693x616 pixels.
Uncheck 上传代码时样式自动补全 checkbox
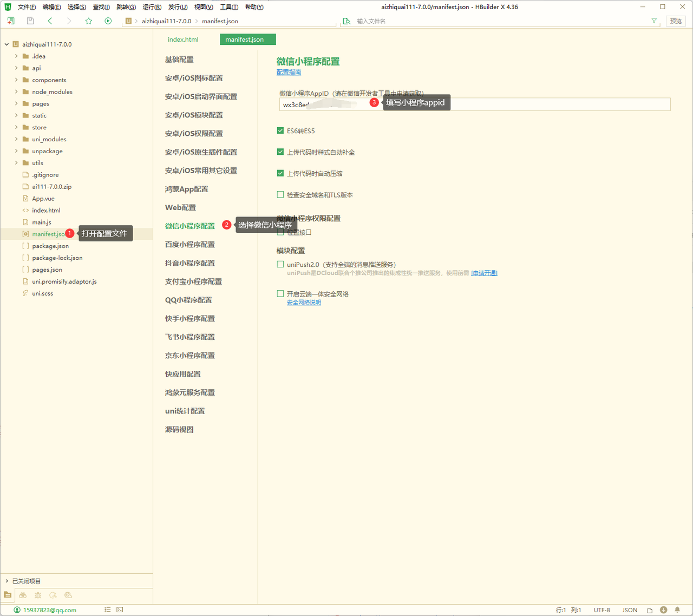click(280, 152)
